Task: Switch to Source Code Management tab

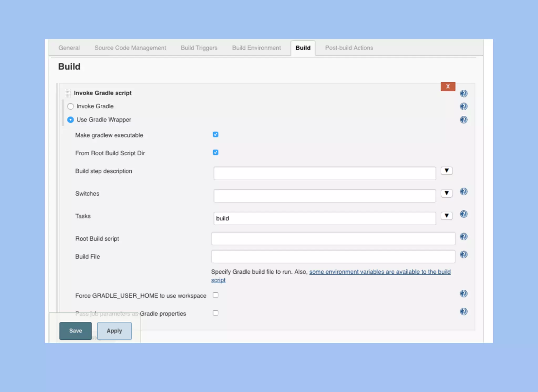Action: [x=130, y=48]
